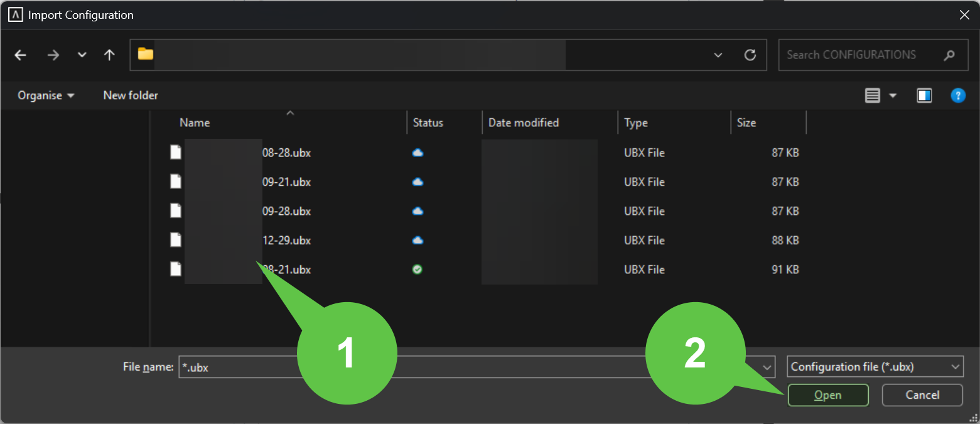Click the cloud status icon for 09-28.ubx
The image size is (980, 424).
point(417,211)
